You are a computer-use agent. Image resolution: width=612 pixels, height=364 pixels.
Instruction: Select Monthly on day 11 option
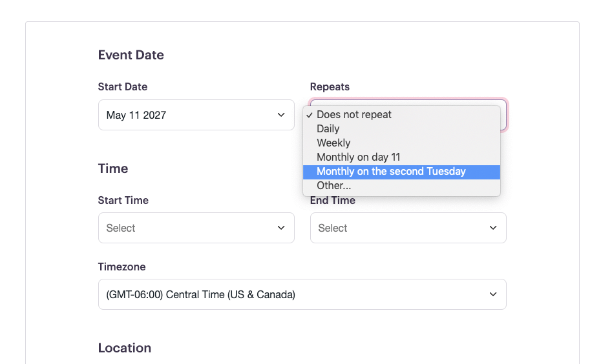359,157
